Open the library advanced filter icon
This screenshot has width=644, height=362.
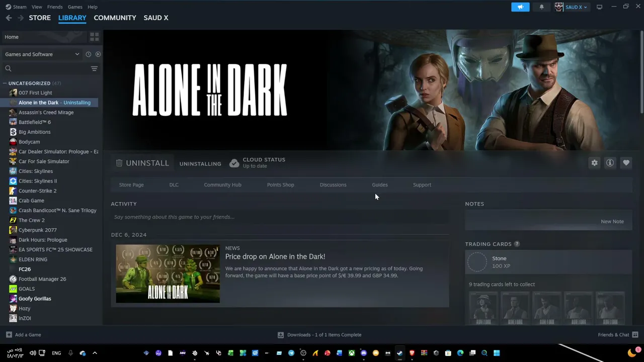[94, 68]
